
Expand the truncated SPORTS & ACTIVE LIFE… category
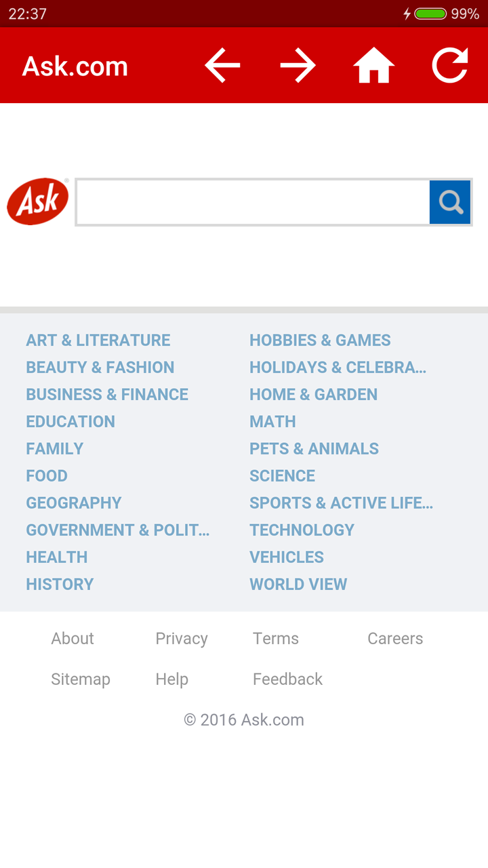pyautogui.click(x=342, y=502)
